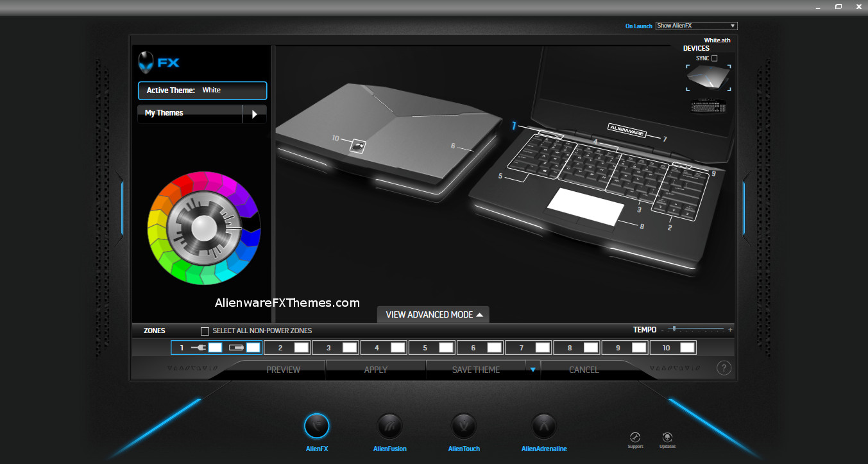The width and height of the screenshot is (868, 464).
Task: Open the AlienFX module icon
Action: [316, 425]
